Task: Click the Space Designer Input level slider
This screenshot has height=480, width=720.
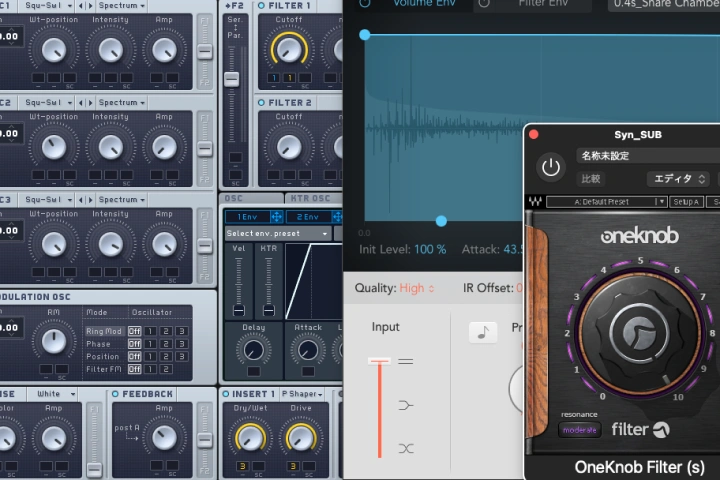Action: (x=379, y=362)
